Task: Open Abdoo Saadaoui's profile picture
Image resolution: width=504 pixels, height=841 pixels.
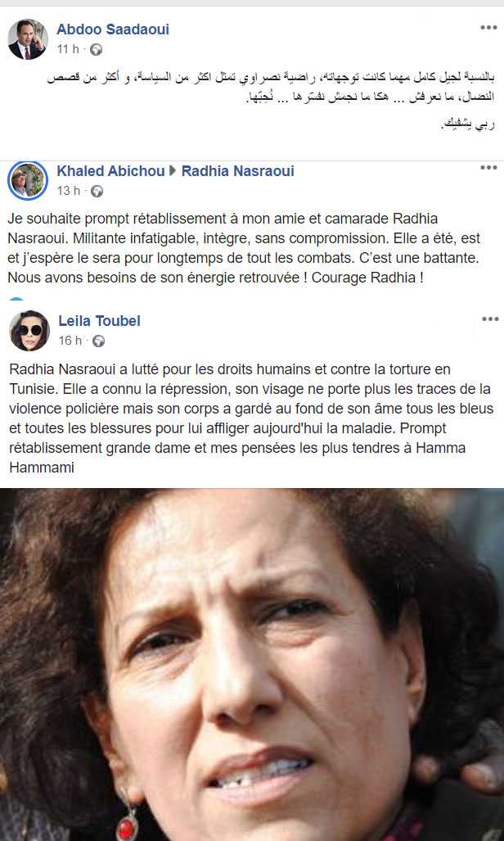Action: coord(27,39)
